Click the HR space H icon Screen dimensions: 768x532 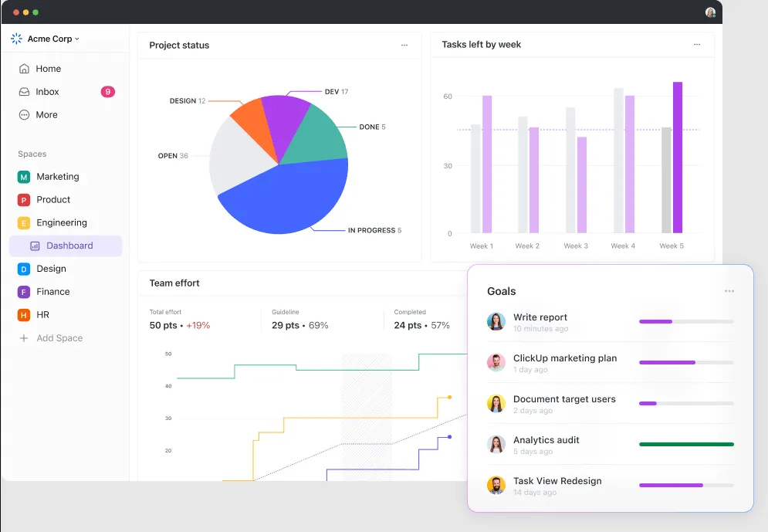(23, 315)
